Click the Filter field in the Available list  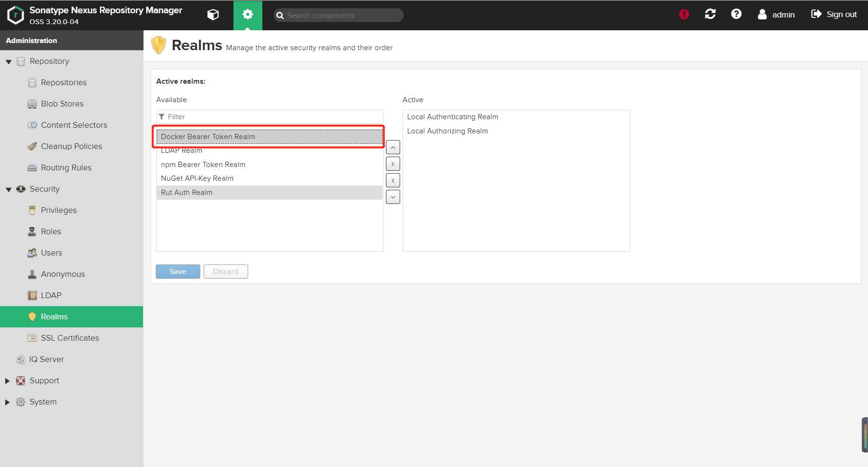270,117
